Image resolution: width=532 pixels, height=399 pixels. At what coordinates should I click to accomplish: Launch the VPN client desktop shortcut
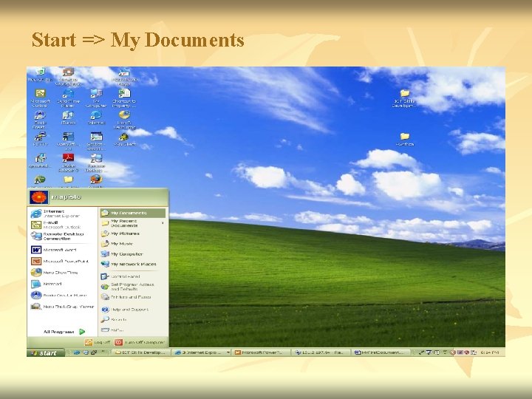(x=124, y=139)
